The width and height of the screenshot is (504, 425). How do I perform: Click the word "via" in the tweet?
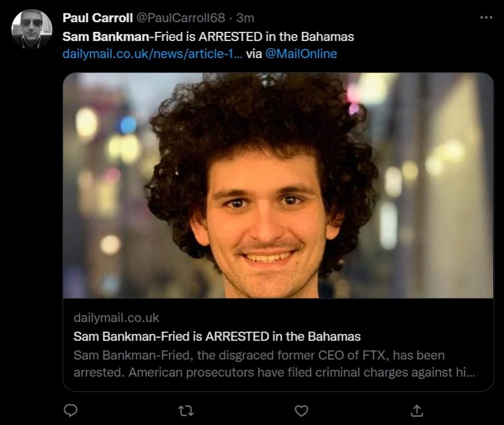point(254,54)
